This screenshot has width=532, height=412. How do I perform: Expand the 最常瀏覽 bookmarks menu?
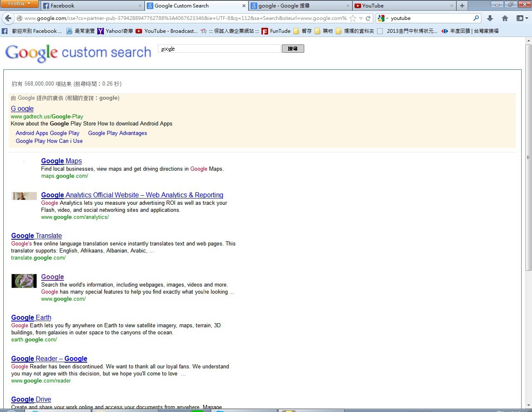click(81, 31)
